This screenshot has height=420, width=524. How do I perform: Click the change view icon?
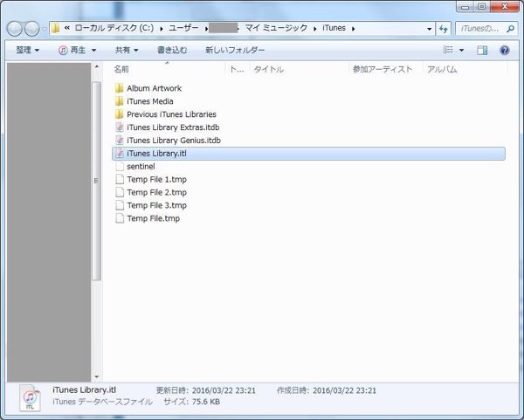click(448, 50)
